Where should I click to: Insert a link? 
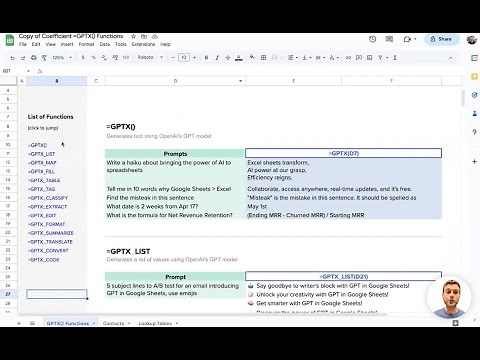pyautogui.click(x=348, y=58)
